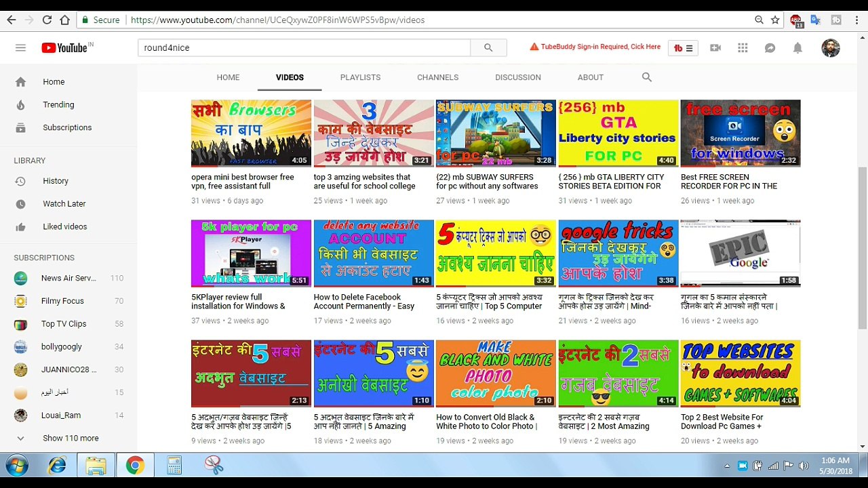
Task: Click TubeBuddy Sign-in Required link
Action: click(x=595, y=47)
